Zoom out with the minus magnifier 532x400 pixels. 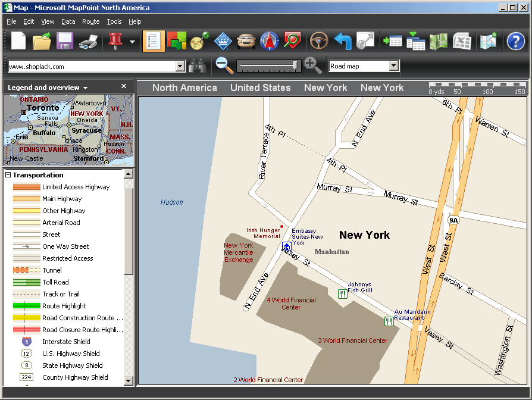pos(224,65)
